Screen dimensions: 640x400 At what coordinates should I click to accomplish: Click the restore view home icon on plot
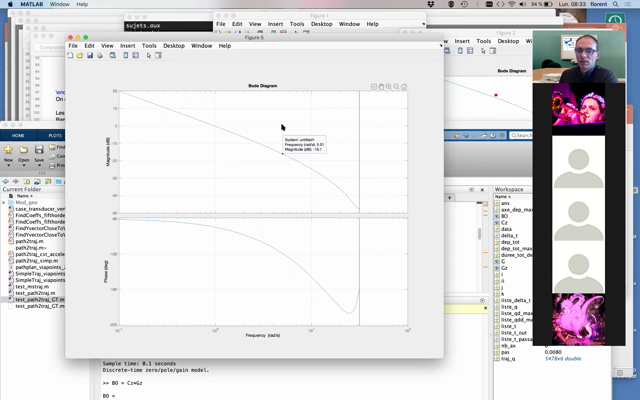pos(404,87)
